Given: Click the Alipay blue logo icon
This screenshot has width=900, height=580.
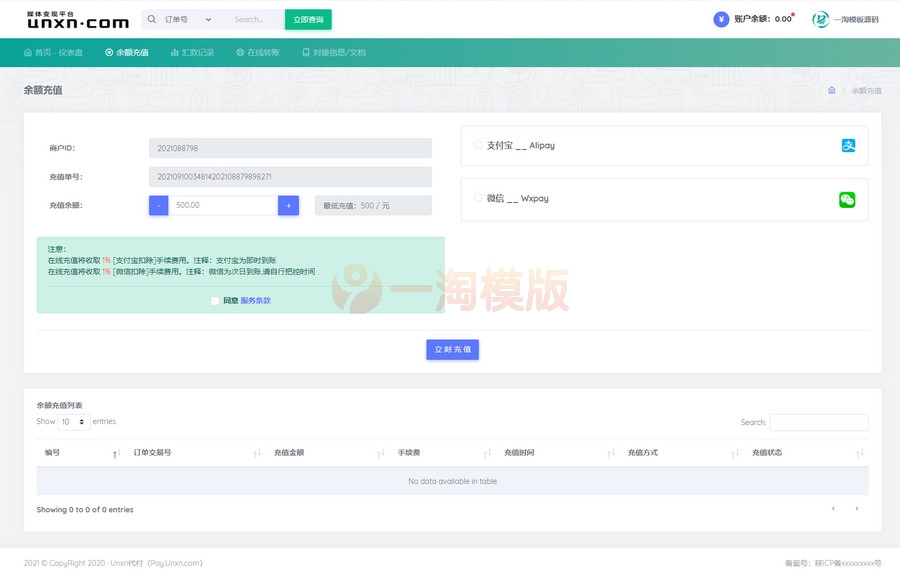Looking at the screenshot, I should tap(849, 145).
